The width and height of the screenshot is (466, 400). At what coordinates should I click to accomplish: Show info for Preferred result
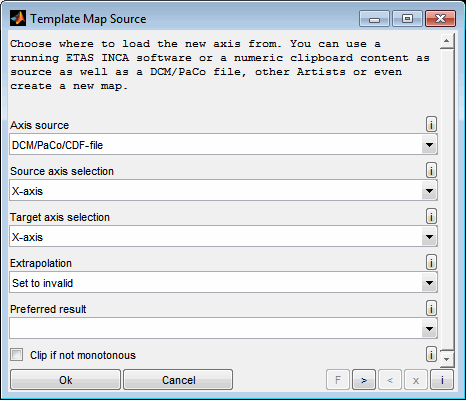(431, 309)
